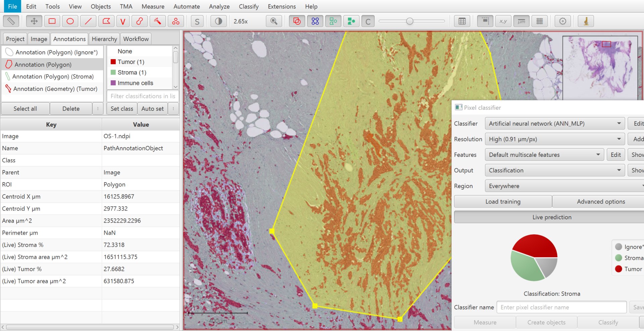The width and height of the screenshot is (644, 331).
Task: Open the Objects menu
Action: [x=101, y=6]
